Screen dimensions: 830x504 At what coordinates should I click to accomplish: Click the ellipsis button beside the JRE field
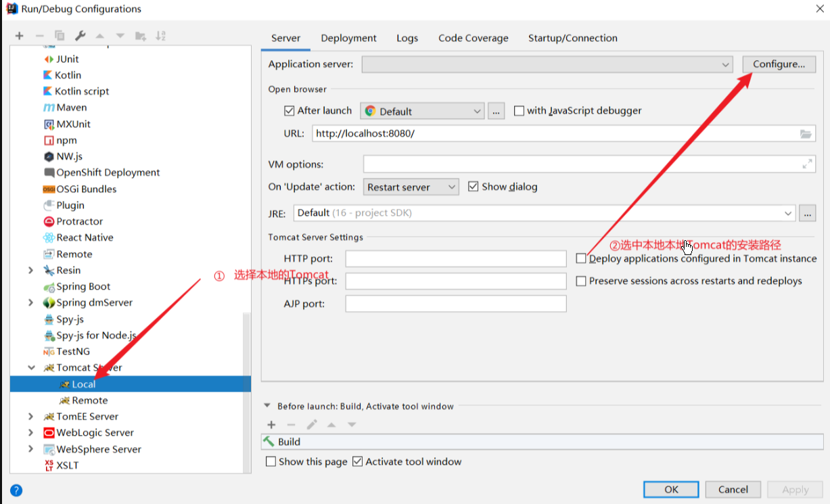(x=807, y=213)
